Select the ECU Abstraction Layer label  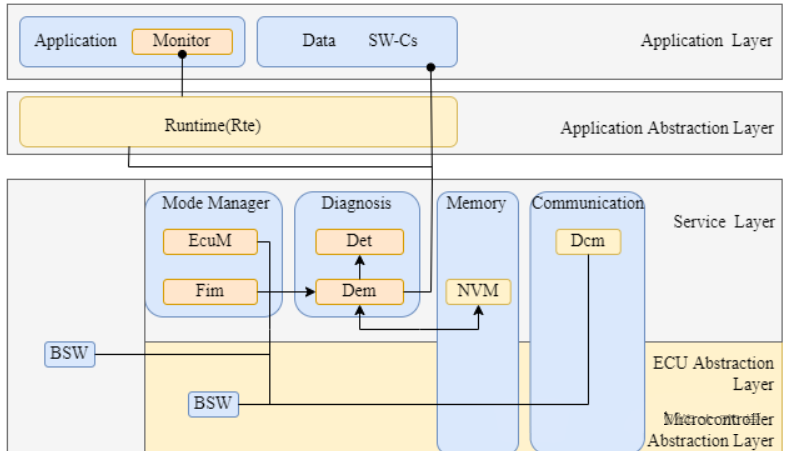(712, 373)
